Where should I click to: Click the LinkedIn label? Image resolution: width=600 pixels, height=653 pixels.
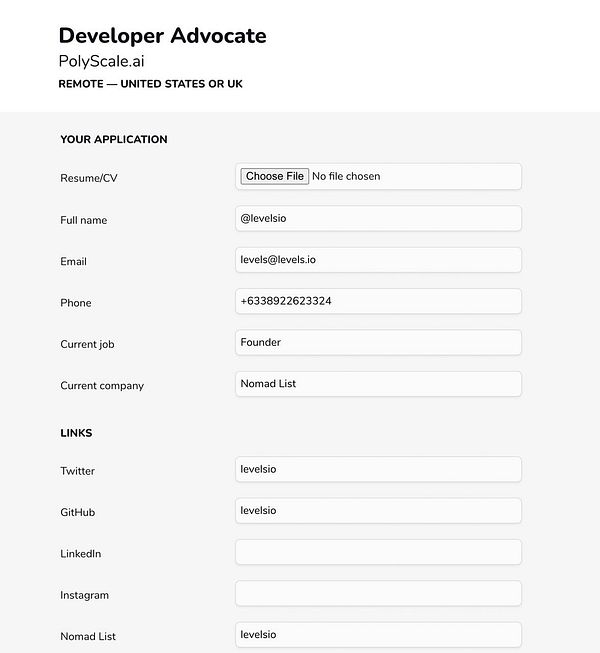(x=81, y=554)
